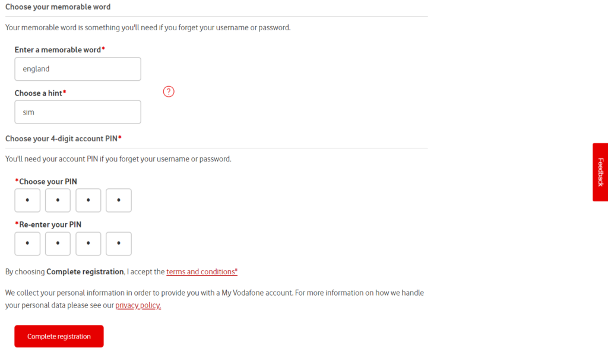This screenshot has height=364, width=608.
Task: Select first digit box under Choose your PIN
Action: click(x=27, y=201)
